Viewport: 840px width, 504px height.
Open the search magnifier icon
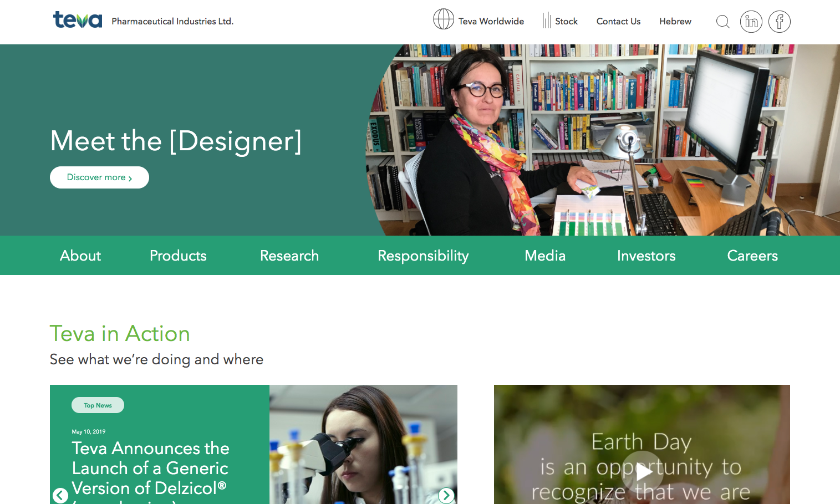coord(722,22)
